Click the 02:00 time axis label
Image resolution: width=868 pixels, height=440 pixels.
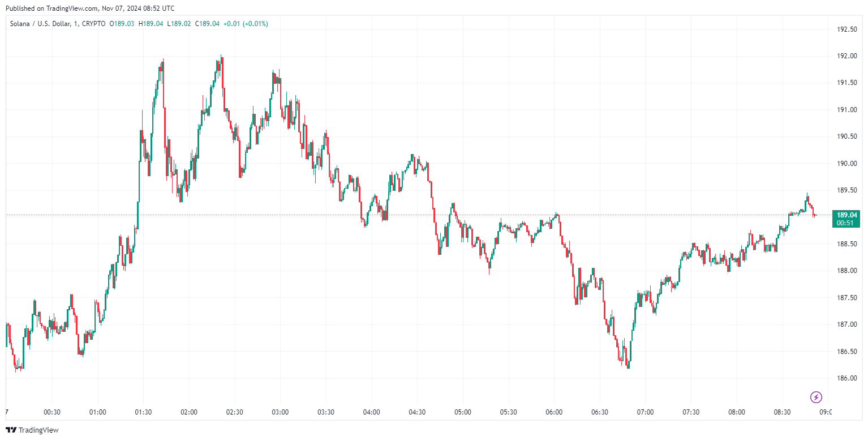pyautogui.click(x=189, y=412)
